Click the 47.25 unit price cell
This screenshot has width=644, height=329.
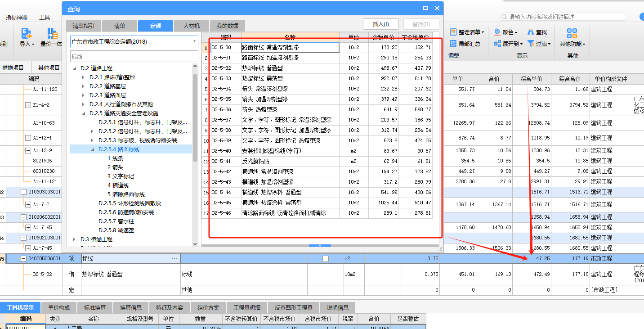[x=532, y=259]
